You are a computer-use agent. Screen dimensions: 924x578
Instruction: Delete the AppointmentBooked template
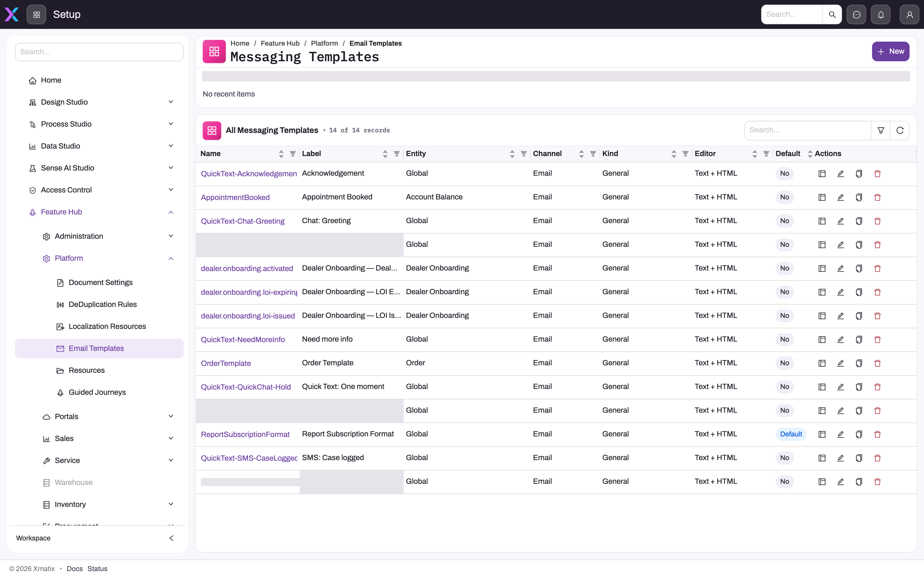878,197
